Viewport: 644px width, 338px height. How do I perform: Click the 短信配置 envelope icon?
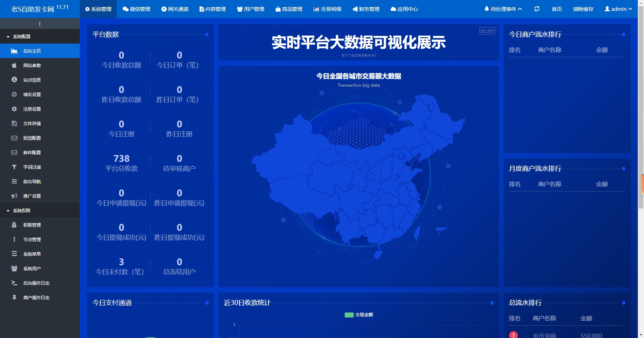[14, 138]
